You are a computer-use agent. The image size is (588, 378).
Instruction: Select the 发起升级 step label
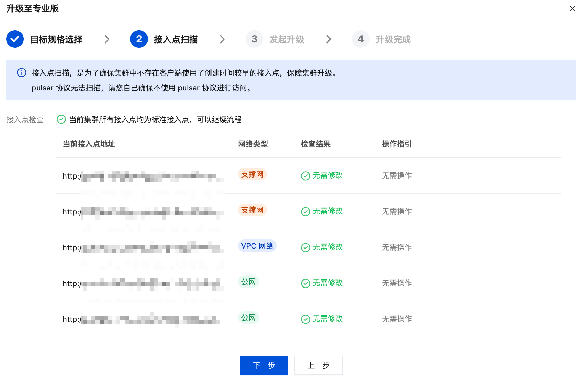pos(287,39)
